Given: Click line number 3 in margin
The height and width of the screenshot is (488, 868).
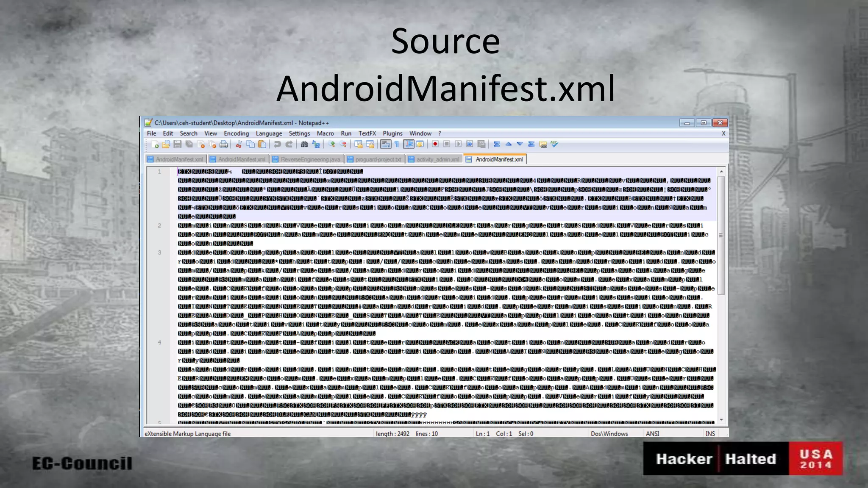Looking at the screenshot, I should pos(159,252).
